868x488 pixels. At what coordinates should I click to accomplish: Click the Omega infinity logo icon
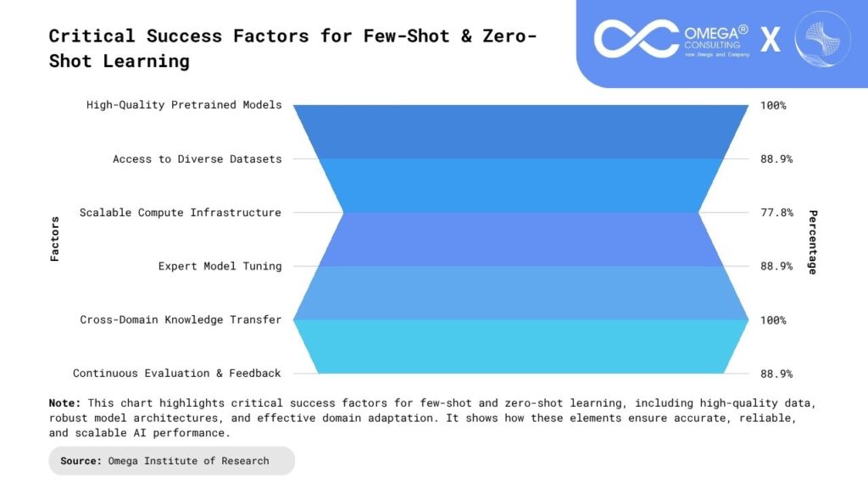click(x=635, y=39)
